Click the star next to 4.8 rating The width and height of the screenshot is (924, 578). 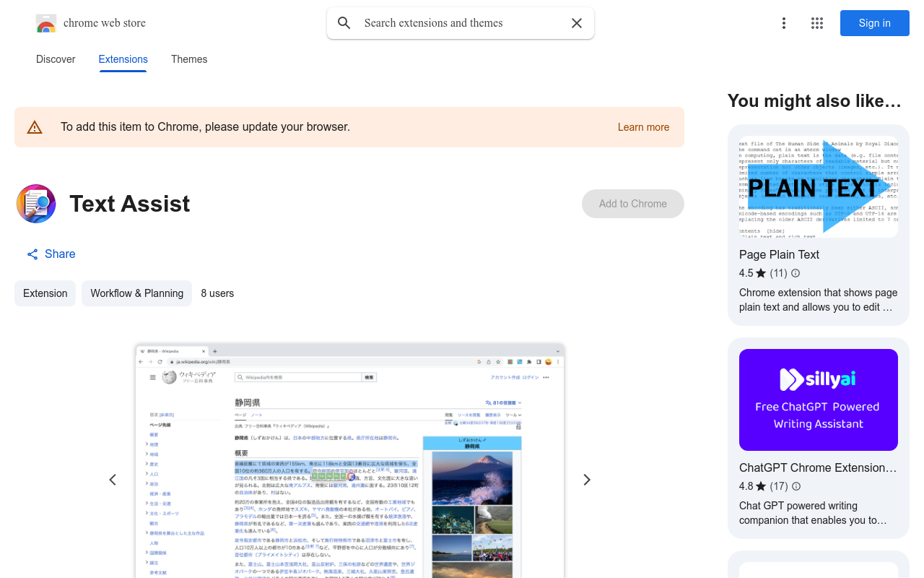click(761, 486)
